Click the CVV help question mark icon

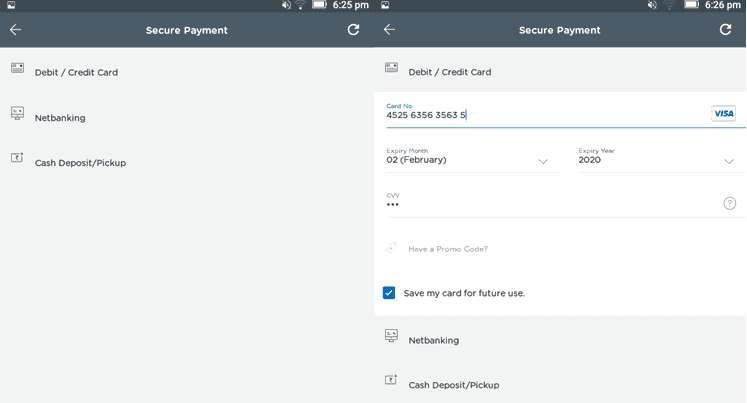click(729, 203)
